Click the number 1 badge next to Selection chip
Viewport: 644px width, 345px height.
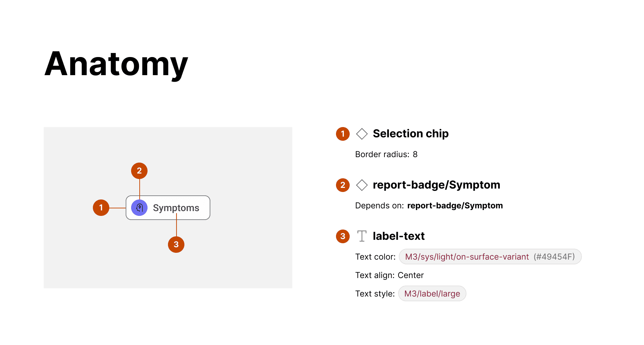tap(343, 134)
